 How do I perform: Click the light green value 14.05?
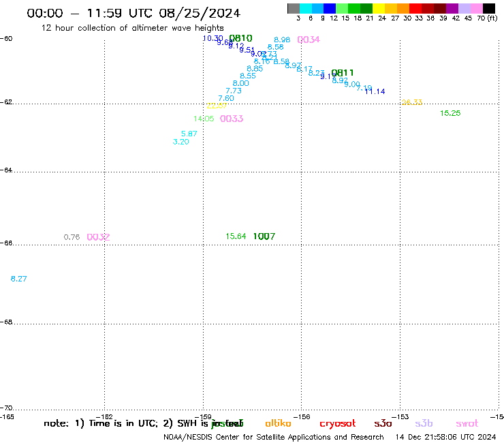point(204,119)
